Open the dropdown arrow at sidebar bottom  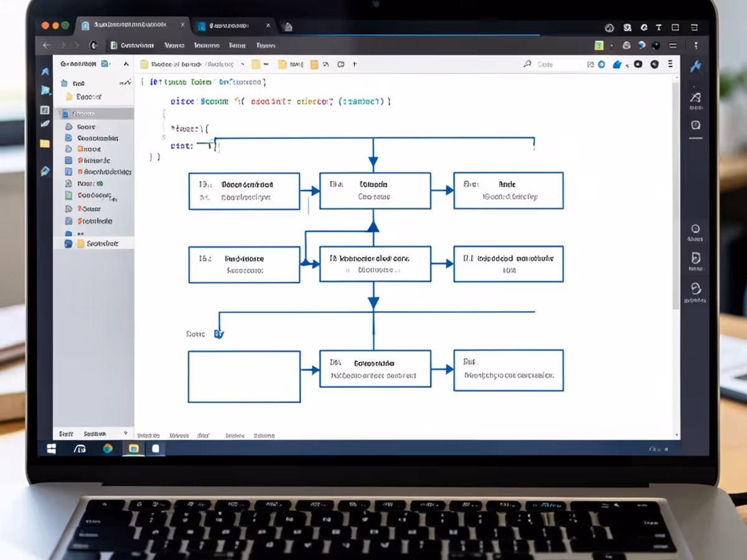pyautogui.click(x=125, y=433)
